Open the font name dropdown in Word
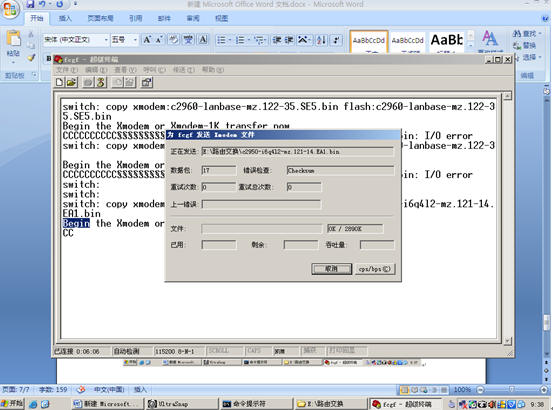Image resolution: width=553 pixels, height=410 pixels. tap(106, 40)
